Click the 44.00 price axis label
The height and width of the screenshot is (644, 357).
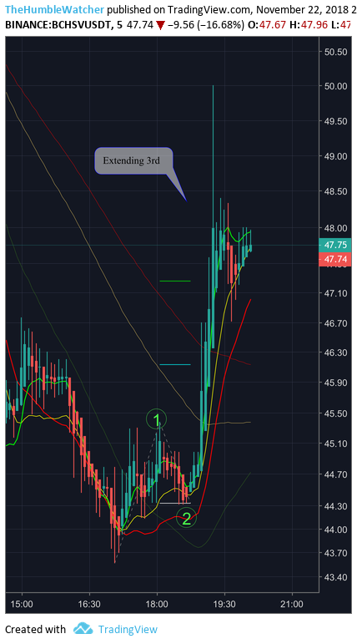coord(335,530)
